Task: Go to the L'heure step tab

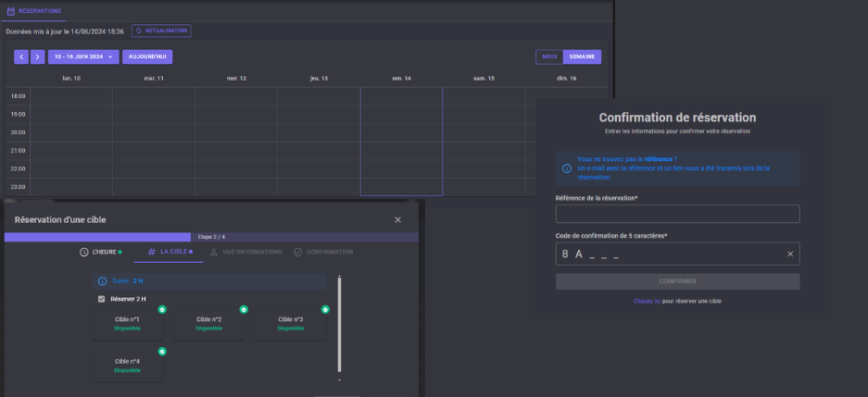Action: 101,252
